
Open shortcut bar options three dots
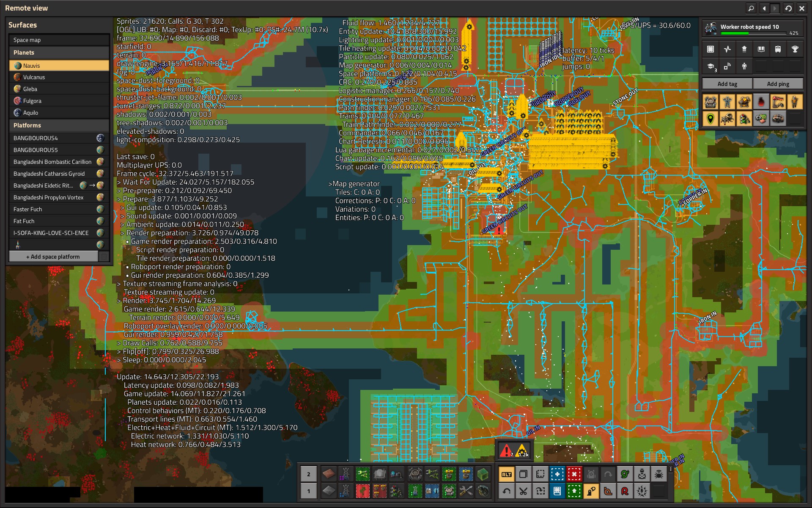(671, 469)
